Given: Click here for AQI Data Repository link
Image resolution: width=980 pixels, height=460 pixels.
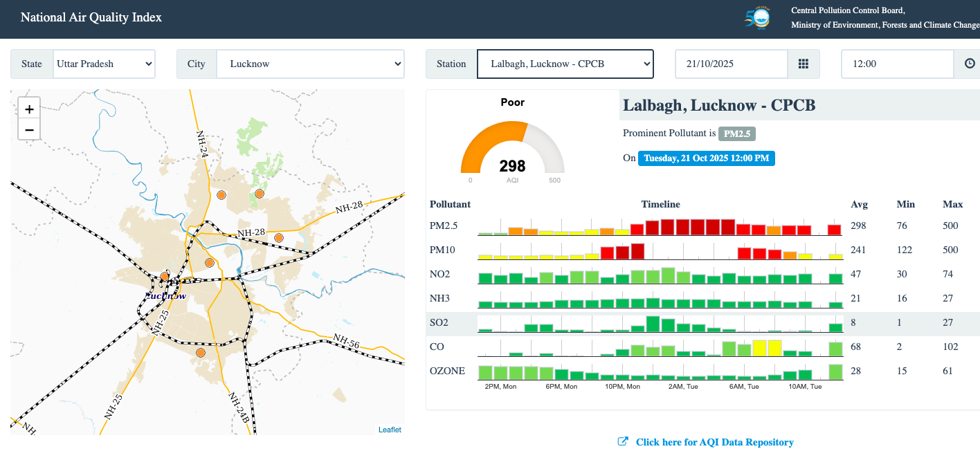Looking at the screenshot, I should 714,442.
